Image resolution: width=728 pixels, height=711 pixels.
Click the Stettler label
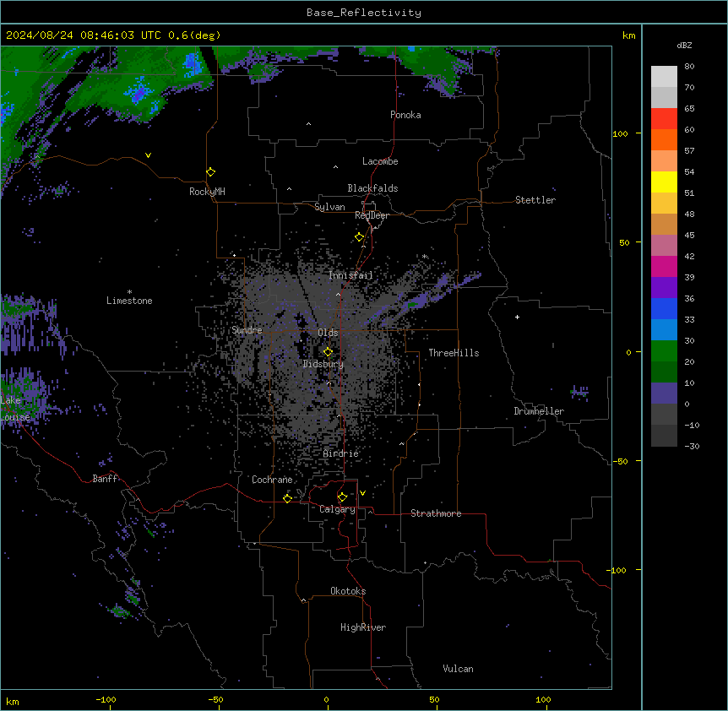[535, 200]
